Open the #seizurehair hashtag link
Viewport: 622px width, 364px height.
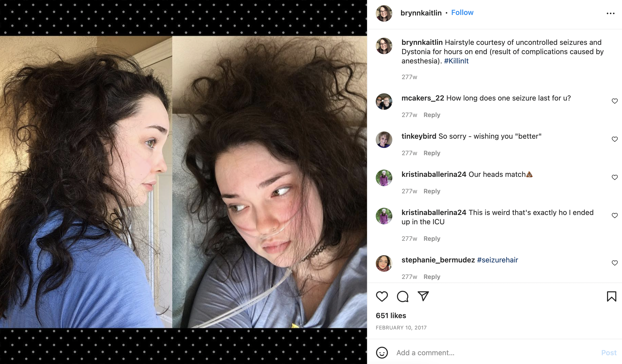497,260
